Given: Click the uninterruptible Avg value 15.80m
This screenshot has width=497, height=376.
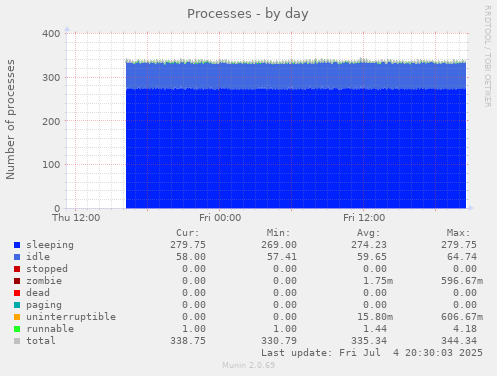Looking at the screenshot, I should 375,317.
